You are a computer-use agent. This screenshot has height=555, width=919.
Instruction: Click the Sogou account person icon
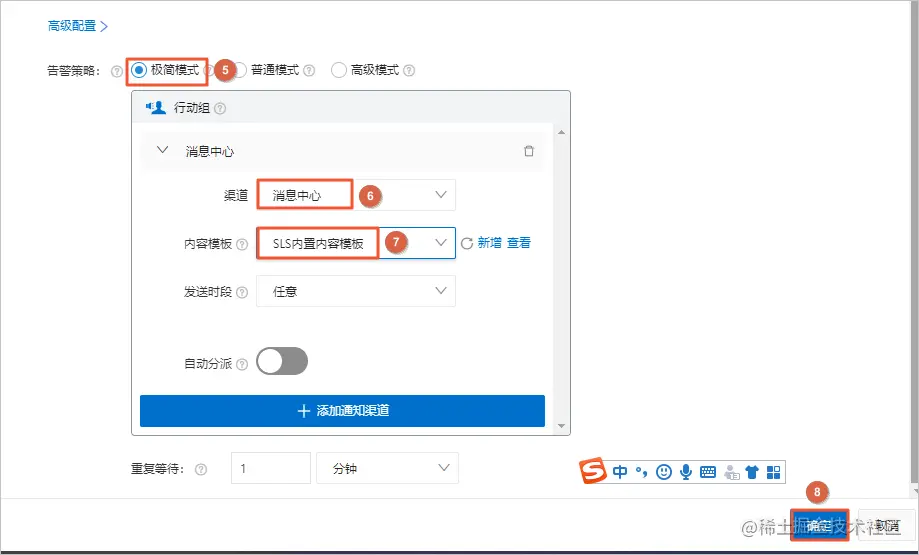(731, 472)
